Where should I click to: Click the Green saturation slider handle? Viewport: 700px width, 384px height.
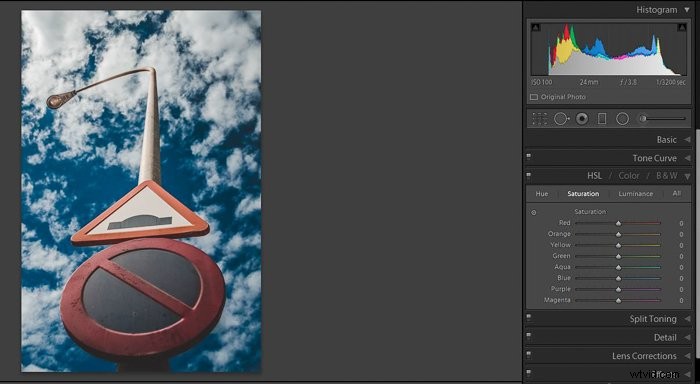[618, 256]
